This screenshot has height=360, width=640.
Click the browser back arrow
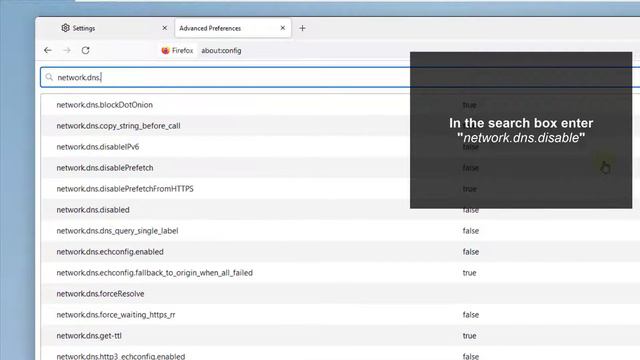(x=48, y=50)
